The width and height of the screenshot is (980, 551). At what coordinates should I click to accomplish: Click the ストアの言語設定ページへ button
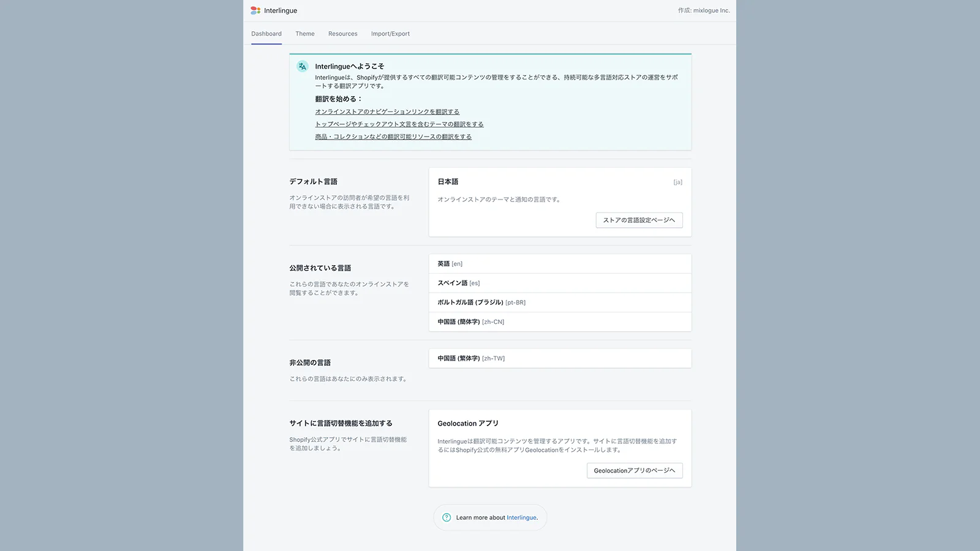639,220
